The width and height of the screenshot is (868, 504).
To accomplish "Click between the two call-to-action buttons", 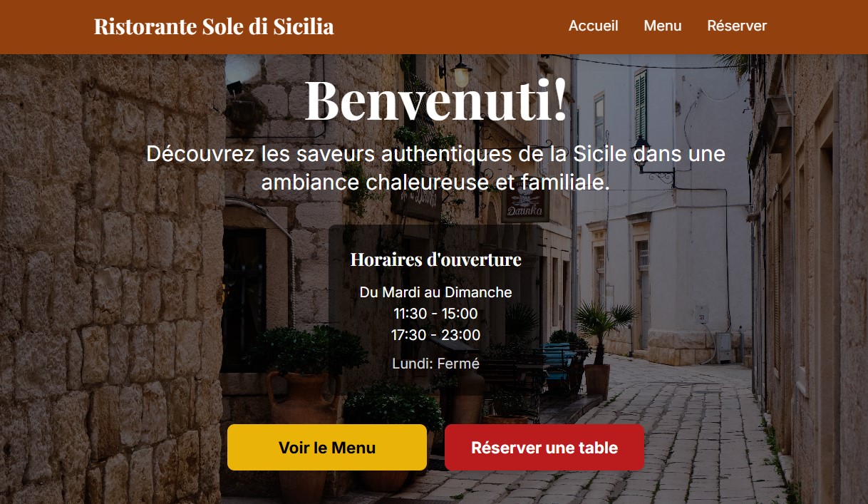I will point(435,447).
